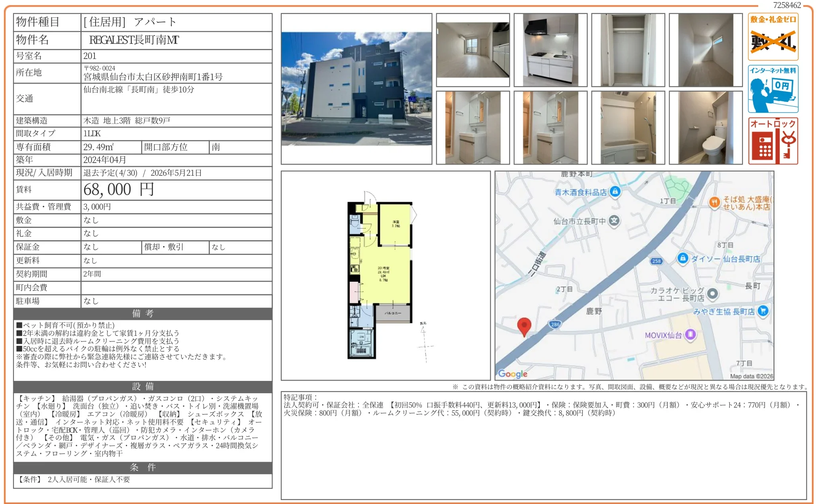
Task: Click the MOVIX仙台 cinema marker
Action: pyautogui.click(x=690, y=334)
